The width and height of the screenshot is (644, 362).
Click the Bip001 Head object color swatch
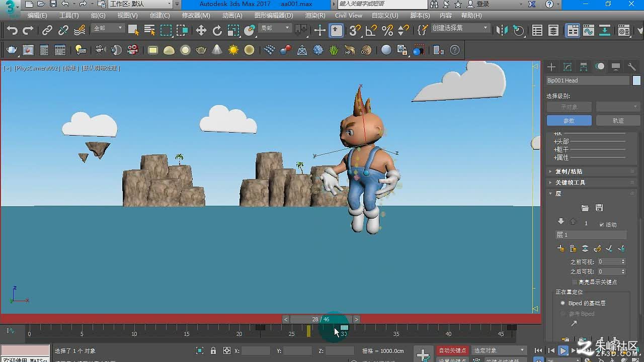click(x=636, y=80)
